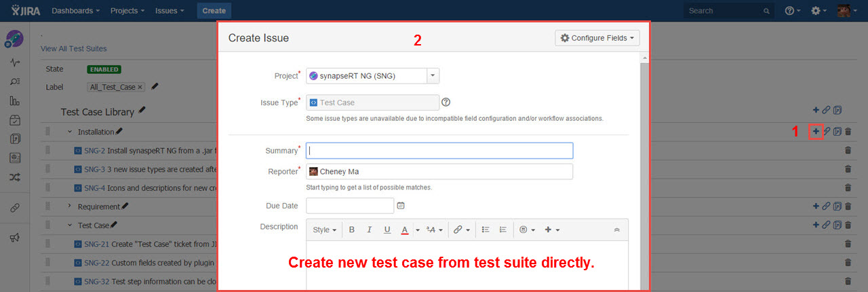Rename the Installation folder
868x292 pixels.
coord(119,131)
